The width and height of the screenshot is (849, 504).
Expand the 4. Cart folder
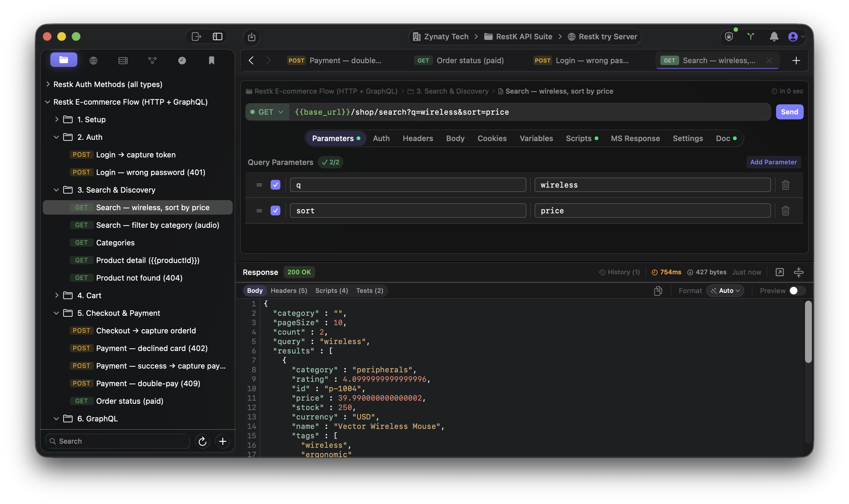pyautogui.click(x=56, y=295)
